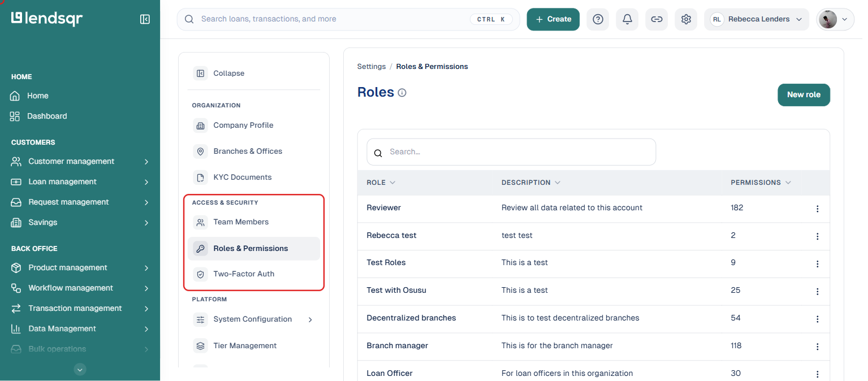Screen dimensions: 868x381
Task: Select the Test with Osusu role name
Action: click(396, 291)
